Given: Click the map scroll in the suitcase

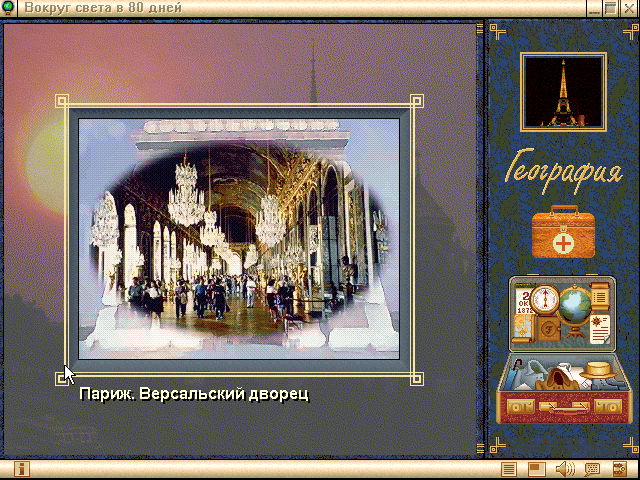Looking at the screenshot, I should pyautogui.click(x=523, y=330).
